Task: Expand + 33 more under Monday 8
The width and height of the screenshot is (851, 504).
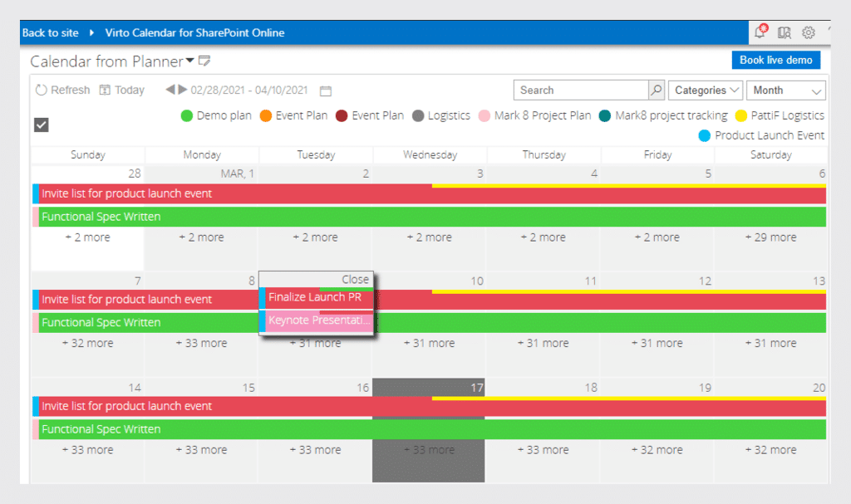Action: click(201, 343)
